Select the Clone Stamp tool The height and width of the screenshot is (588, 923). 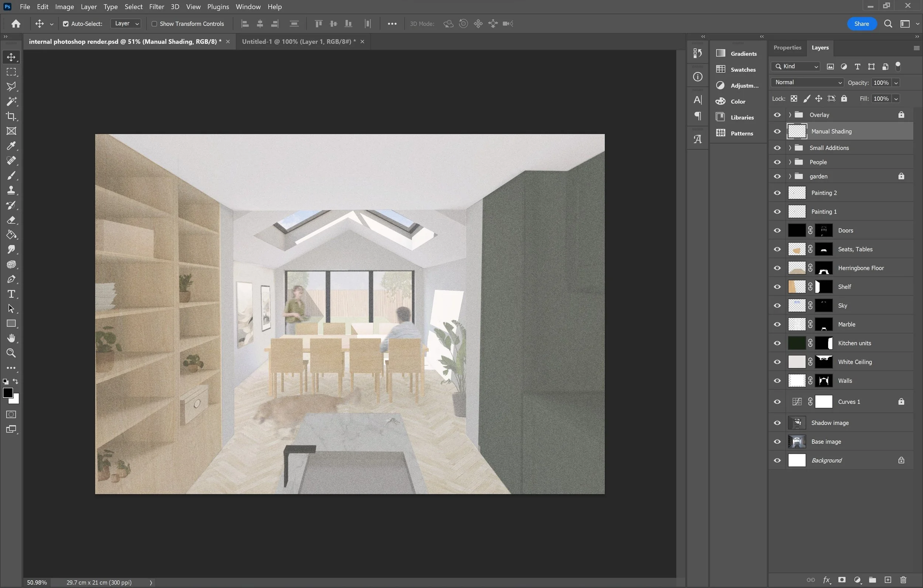point(11,190)
